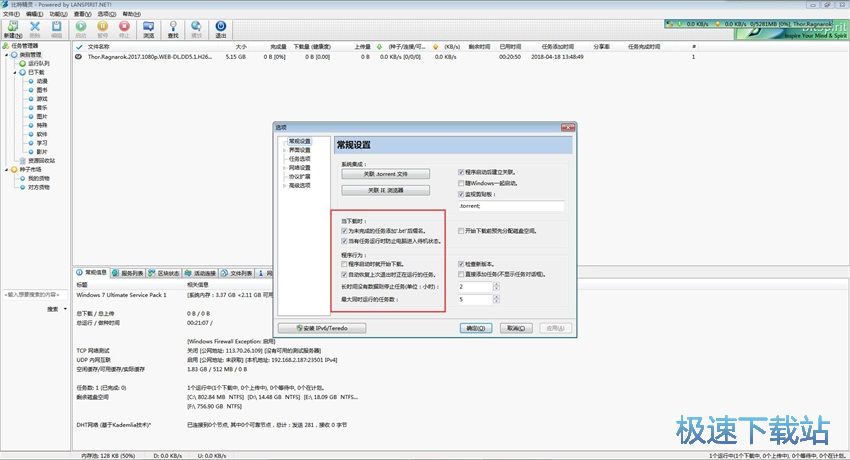Expand 网络设置 in options tree
The width and height of the screenshot is (850, 460).
point(285,168)
